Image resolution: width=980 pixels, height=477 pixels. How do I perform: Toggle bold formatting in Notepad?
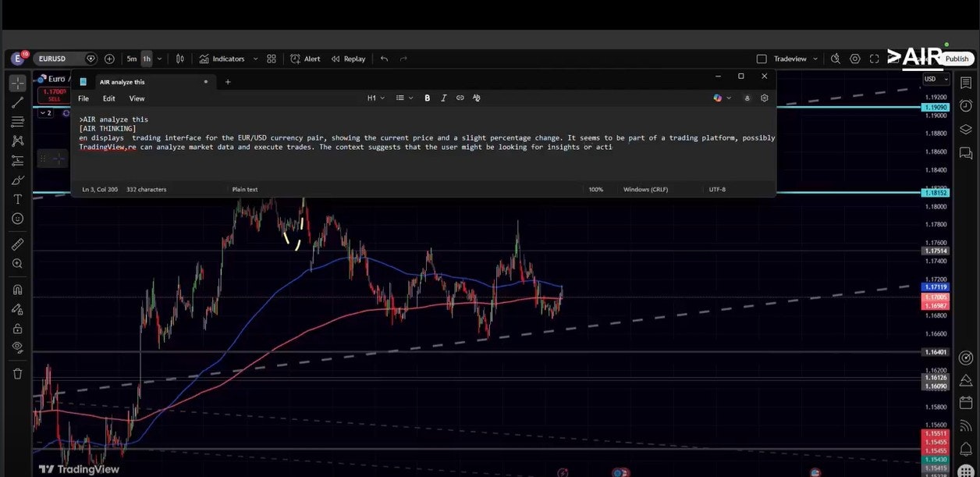click(x=427, y=98)
